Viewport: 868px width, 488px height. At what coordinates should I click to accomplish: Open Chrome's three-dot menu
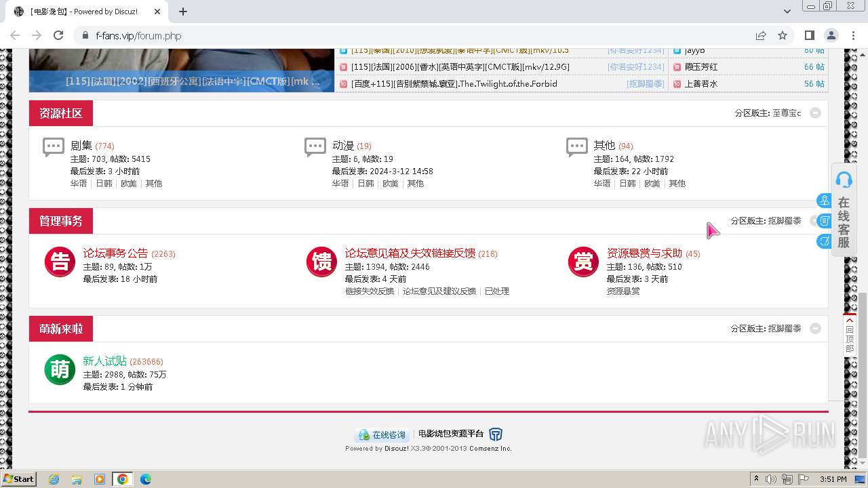[852, 35]
